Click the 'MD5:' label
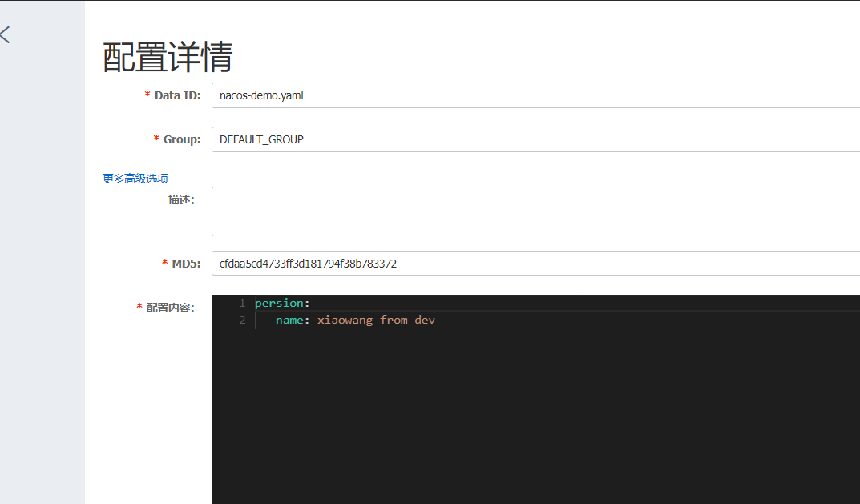 pyautogui.click(x=186, y=264)
